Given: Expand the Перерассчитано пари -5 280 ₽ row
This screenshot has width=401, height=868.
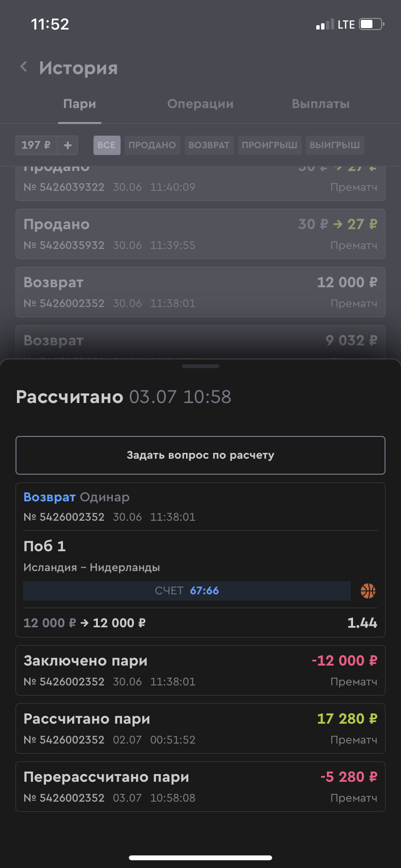Looking at the screenshot, I should tap(200, 786).
